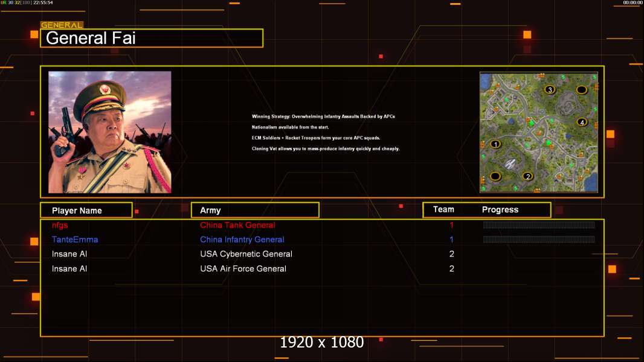Click the 22:55:54 clock readout
Screen dimensions: 644x362
[x=43, y=2]
